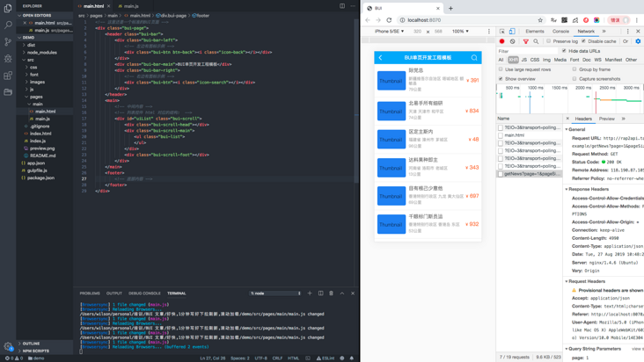Screen dimensions: 644x362
Task: Kill terminal with the trash icon
Action: tap(332, 293)
